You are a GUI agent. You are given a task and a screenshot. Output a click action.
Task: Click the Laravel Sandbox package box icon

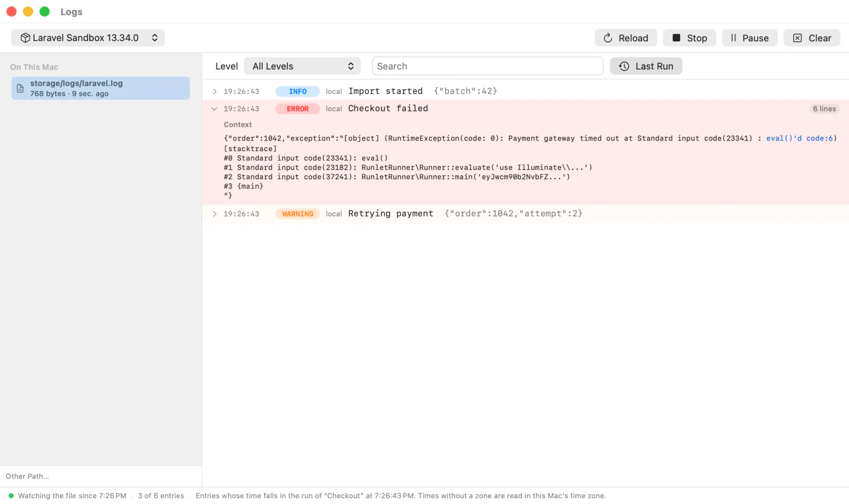click(x=25, y=38)
